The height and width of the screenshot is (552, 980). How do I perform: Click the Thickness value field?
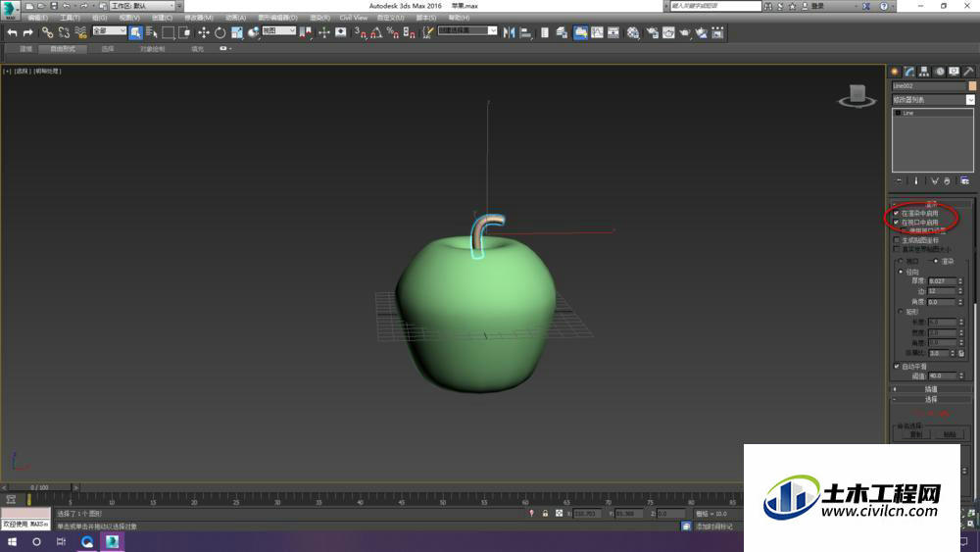pos(943,281)
